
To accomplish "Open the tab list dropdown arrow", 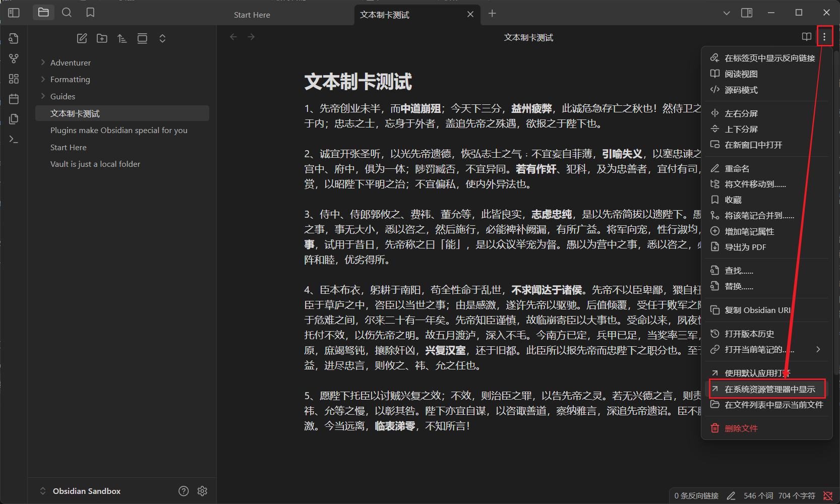I will pyautogui.click(x=726, y=13).
